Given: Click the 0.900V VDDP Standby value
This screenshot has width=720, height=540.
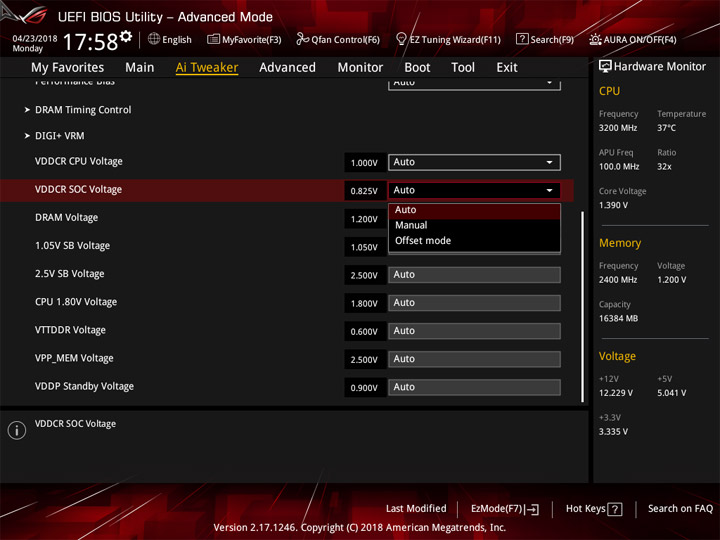Looking at the screenshot, I should pyautogui.click(x=364, y=388).
